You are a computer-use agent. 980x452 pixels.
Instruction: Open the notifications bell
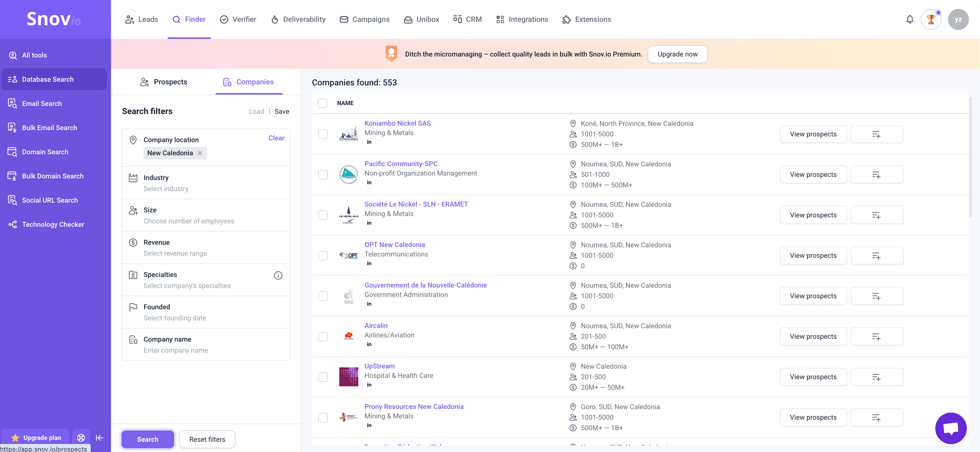coord(910,19)
